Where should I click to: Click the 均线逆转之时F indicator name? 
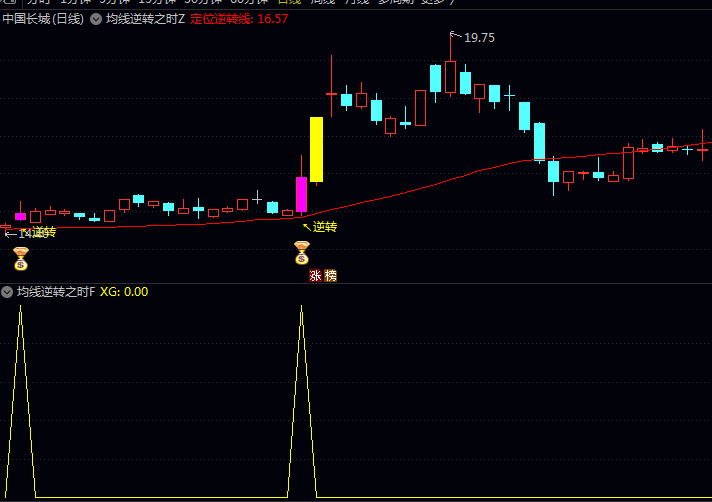pos(56,292)
